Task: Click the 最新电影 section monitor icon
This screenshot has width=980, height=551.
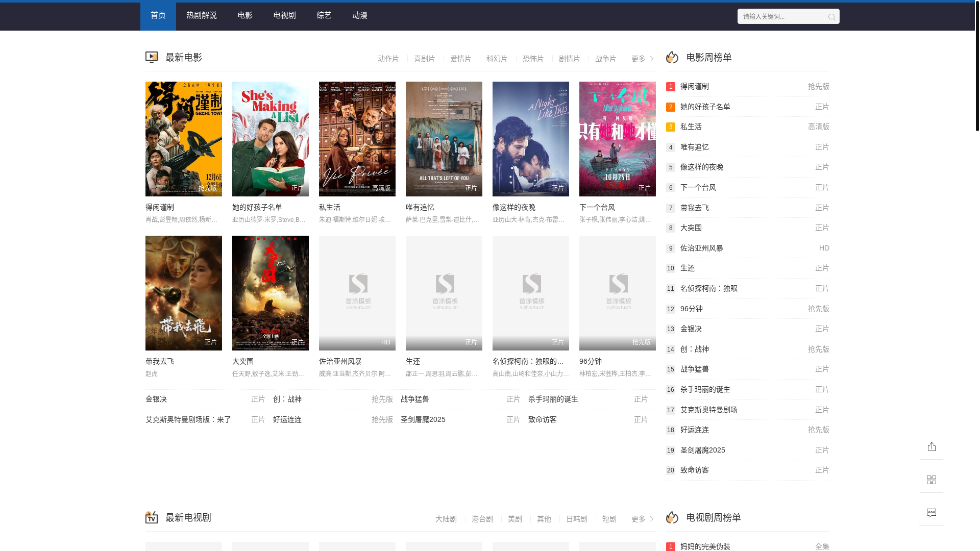Action: point(152,57)
